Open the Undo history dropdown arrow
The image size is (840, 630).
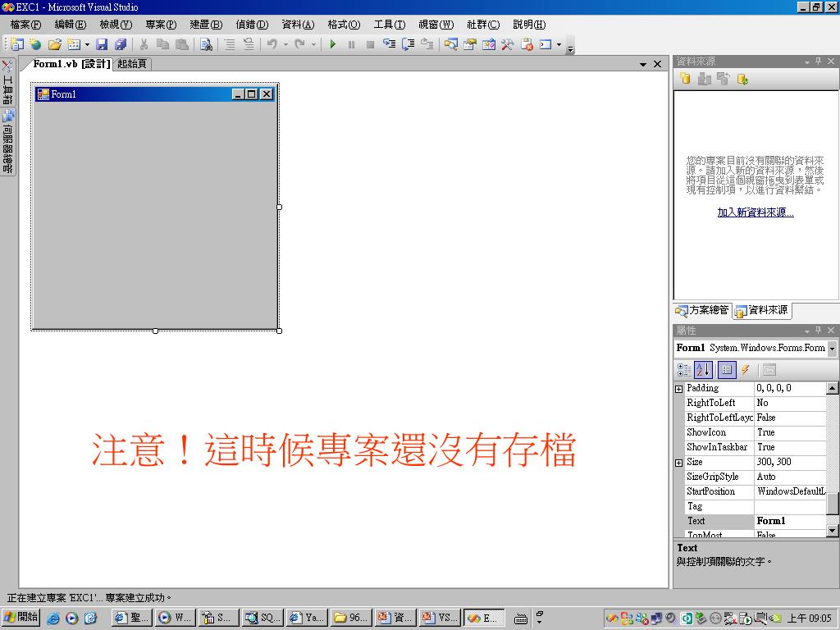[x=285, y=44]
